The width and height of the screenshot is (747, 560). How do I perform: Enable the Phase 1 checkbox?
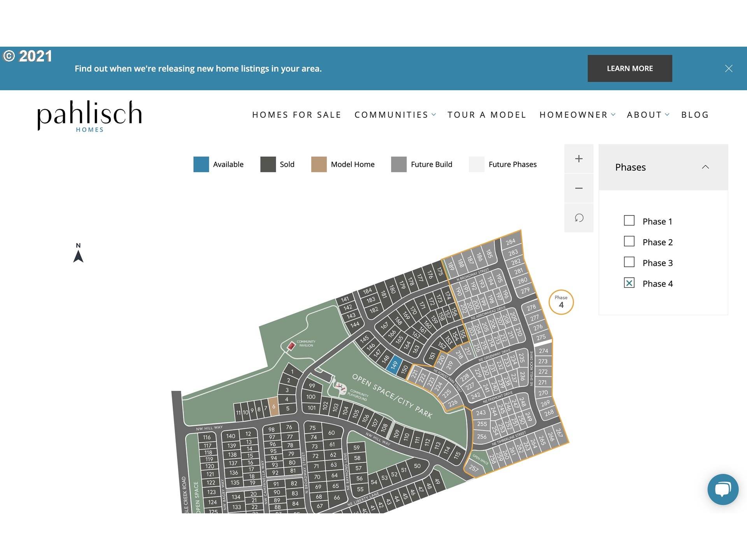(629, 220)
